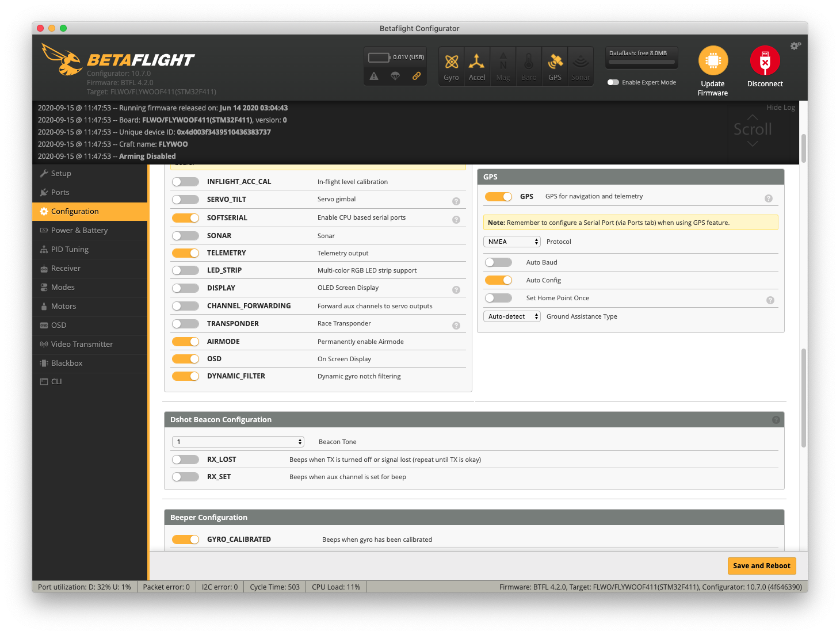Open the Power & Battery tab
Viewport: 840px width, 635px height.
[x=90, y=230]
